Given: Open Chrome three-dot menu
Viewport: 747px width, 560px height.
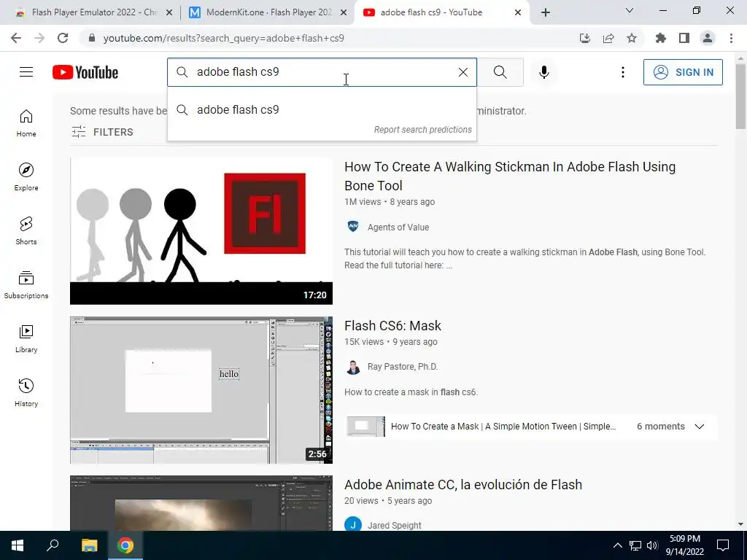Looking at the screenshot, I should (x=731, y=38).
